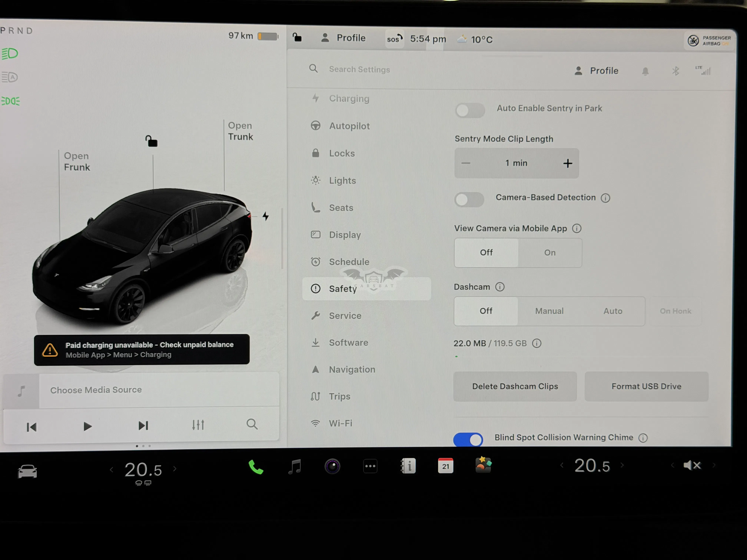747x560 pixels.
Task: Open the Manual info app in the dock
Action: [408, 466]
